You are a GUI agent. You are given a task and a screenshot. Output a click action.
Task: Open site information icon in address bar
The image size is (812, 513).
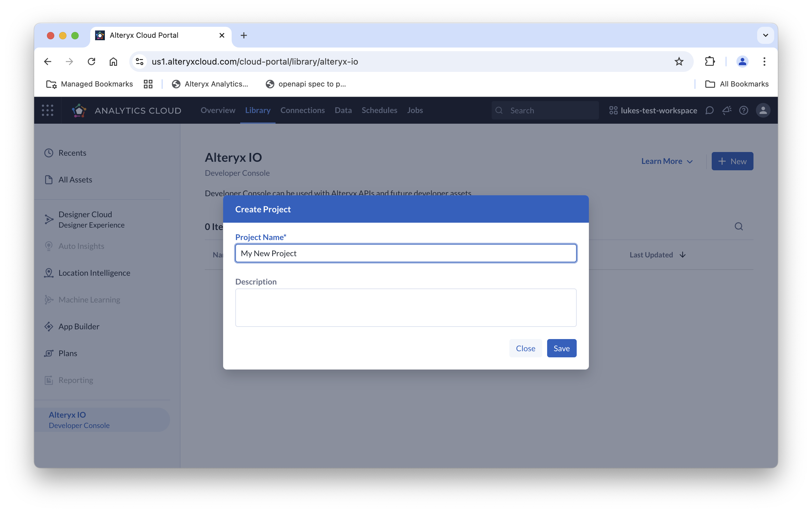click(140, 62)
